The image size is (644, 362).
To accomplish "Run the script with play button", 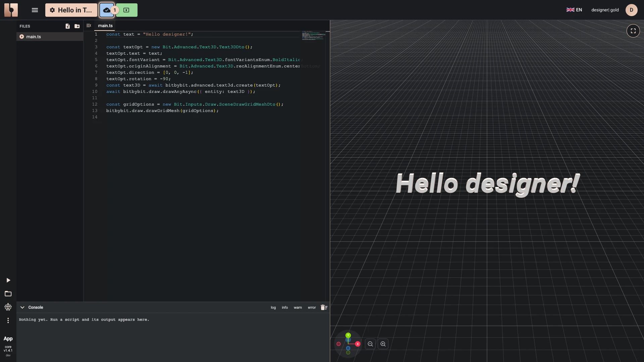I will click(8, 280).
